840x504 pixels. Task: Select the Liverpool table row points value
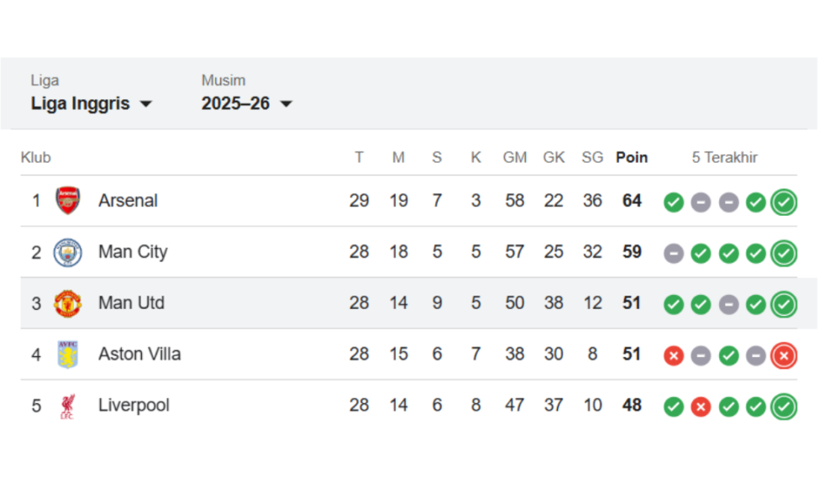tap(632, 406)
